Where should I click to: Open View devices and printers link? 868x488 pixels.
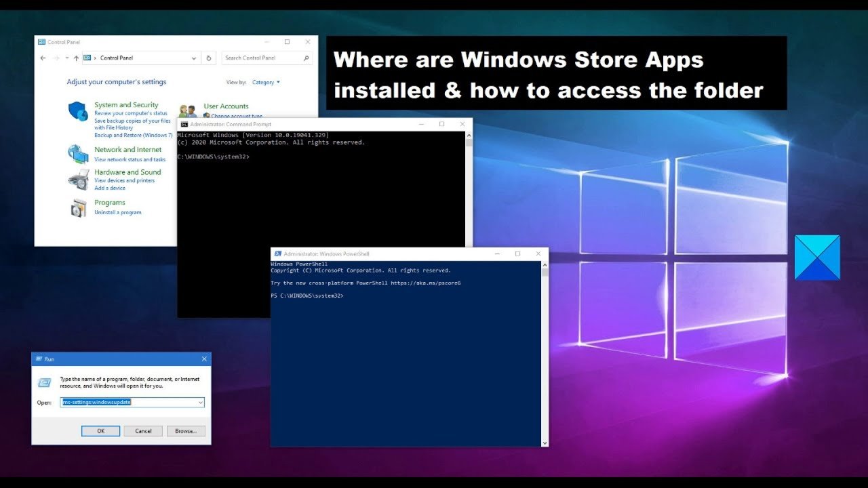[125, 180]
